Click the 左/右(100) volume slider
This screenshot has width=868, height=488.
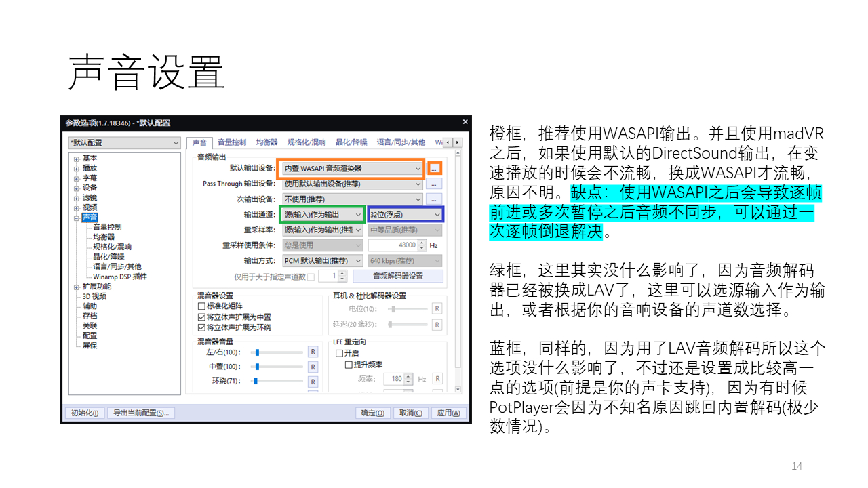click(278, 352)
